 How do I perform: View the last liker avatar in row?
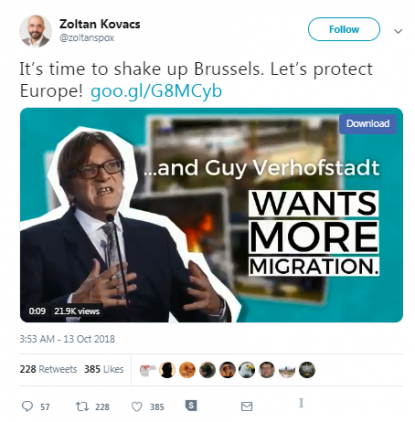click(307, 370)
